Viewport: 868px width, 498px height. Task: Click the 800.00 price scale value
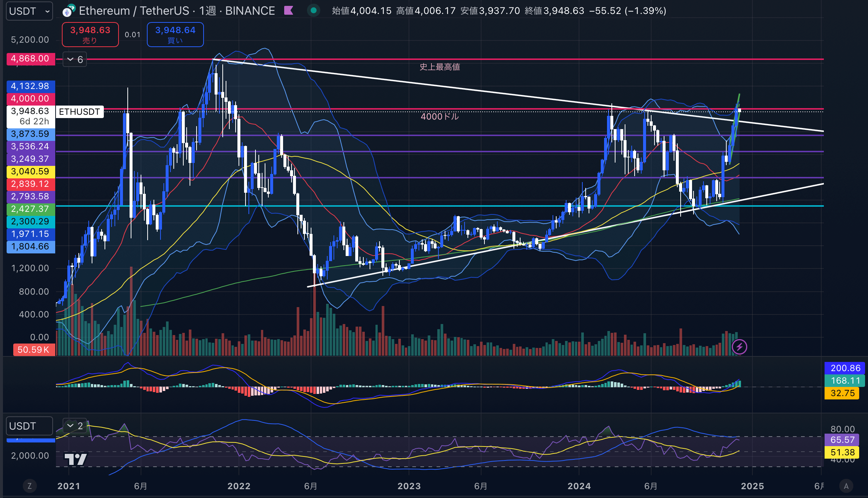(x=33, y=292)
